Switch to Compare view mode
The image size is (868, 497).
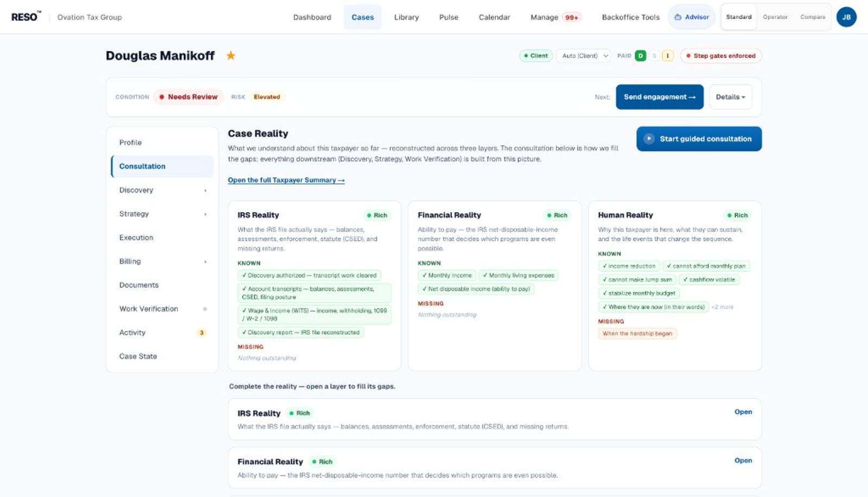pos(813,17)
